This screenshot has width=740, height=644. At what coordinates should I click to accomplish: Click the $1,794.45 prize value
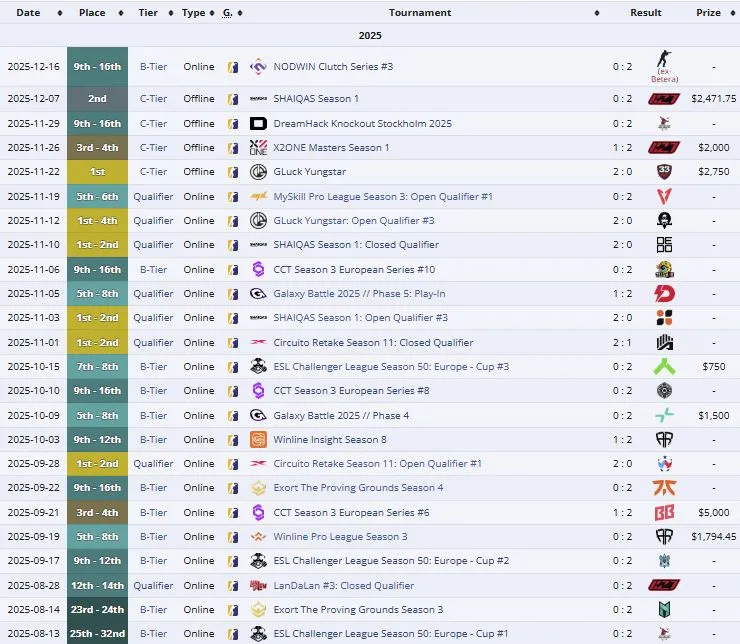tap(714, 536)
